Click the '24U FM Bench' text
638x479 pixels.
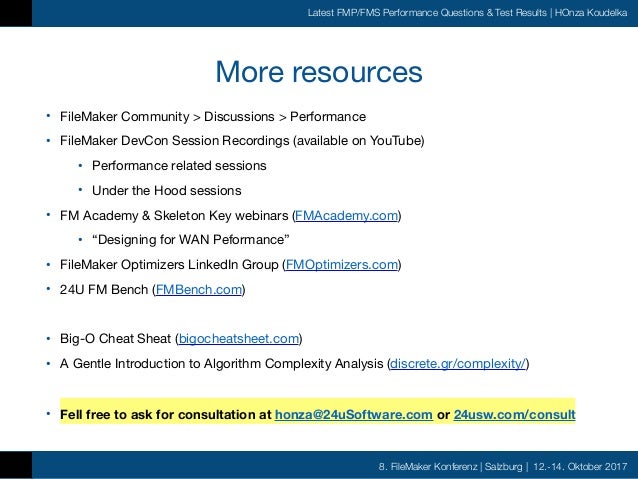(104, 289)
